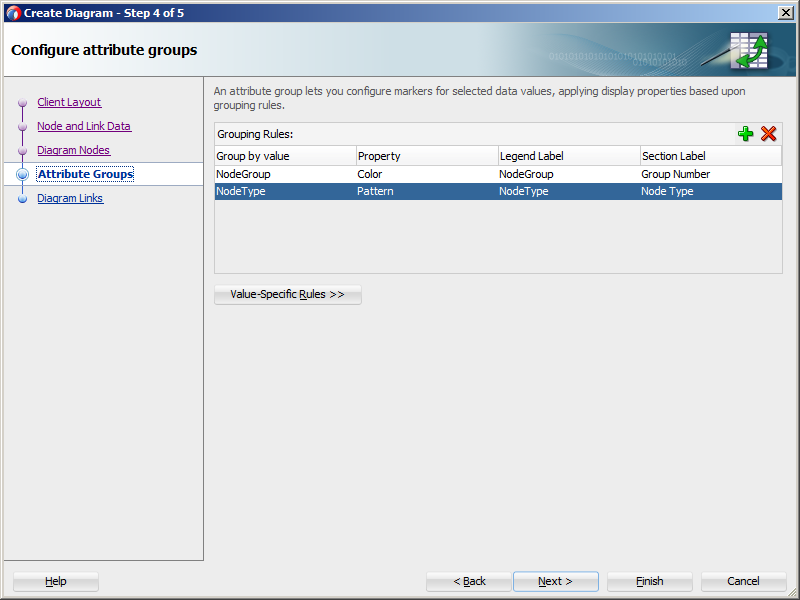Select the NodeGroup legend label cell
This screenshot has width=800, height=600.
click(x=569, y=174)
